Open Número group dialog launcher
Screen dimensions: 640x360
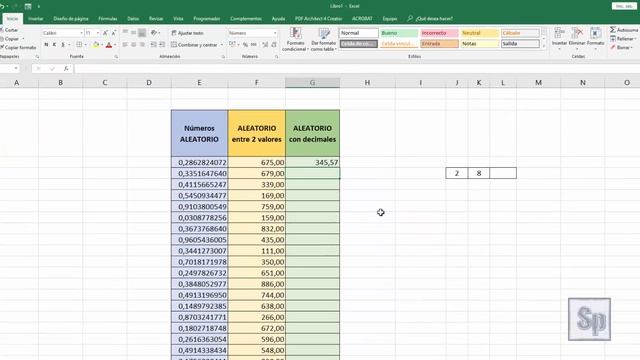[x=276, y=57]
